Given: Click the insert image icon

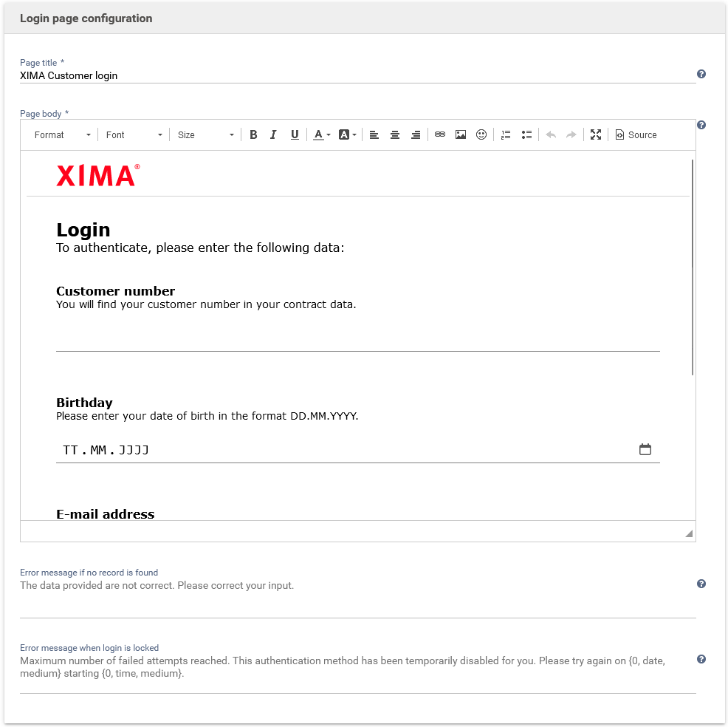Looking at the screenshot, I should coord(461,135).
